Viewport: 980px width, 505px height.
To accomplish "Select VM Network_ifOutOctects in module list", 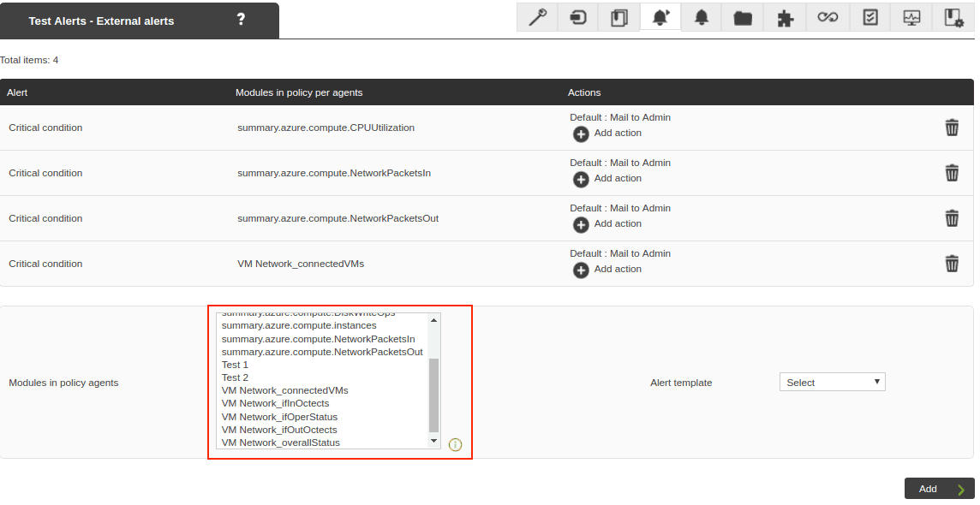I will pos(279,430).
